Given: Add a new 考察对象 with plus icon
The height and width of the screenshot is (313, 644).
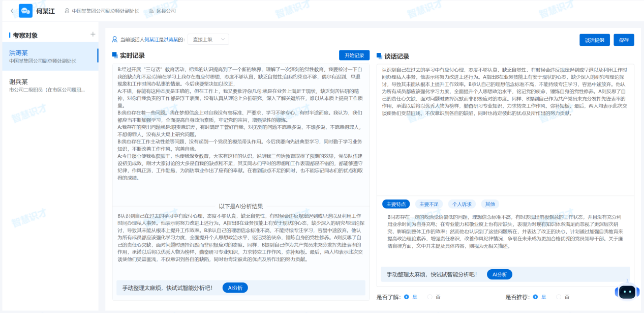Looking at the screenshot, I should 93,35.
